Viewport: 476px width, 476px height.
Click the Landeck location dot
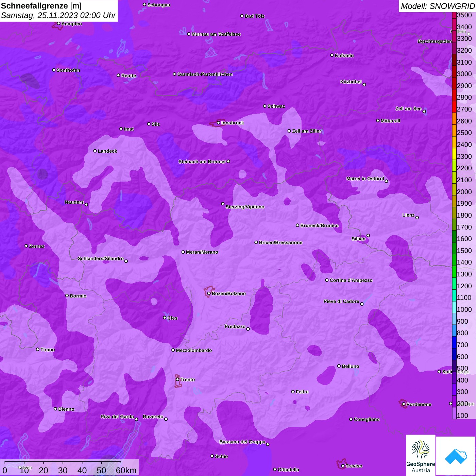pyautogui.click(x=95, y=151)
